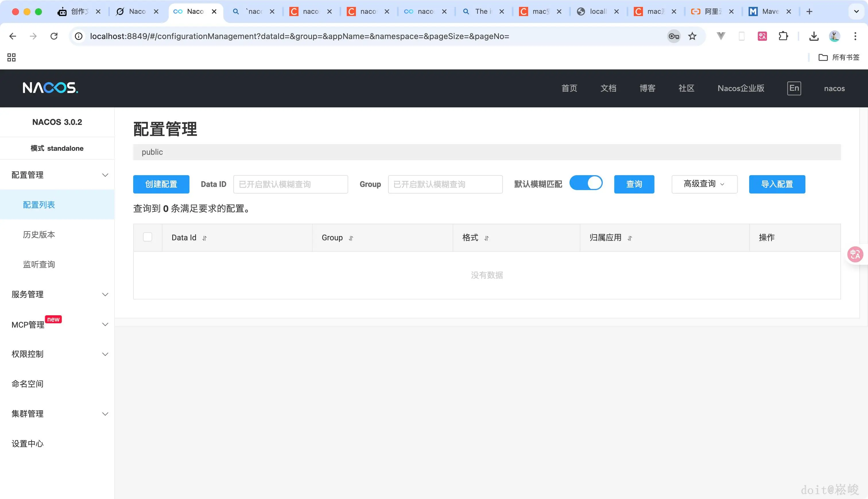Click the sort icon on 格式 column
The image size is (868, 499).
tap(487, 238)
